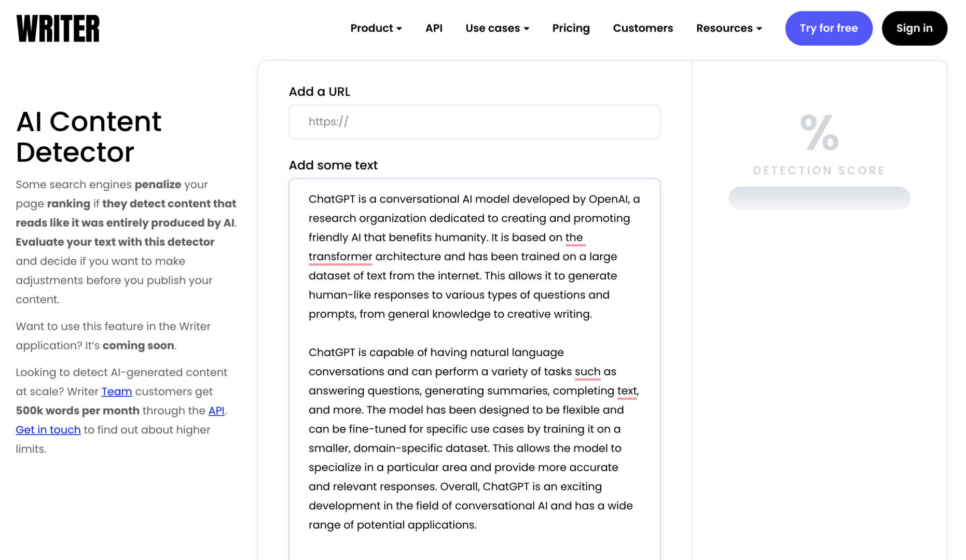Viewport: 966px width, 560px height.
Task: Click the underlined word 'transformer'
Action: 340,257
